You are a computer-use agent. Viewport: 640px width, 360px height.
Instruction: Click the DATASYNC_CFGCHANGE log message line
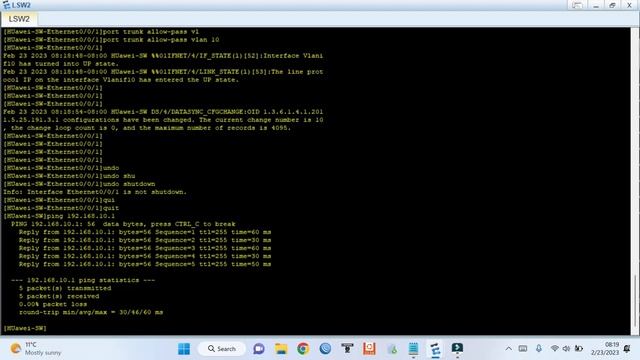[163, 112]
